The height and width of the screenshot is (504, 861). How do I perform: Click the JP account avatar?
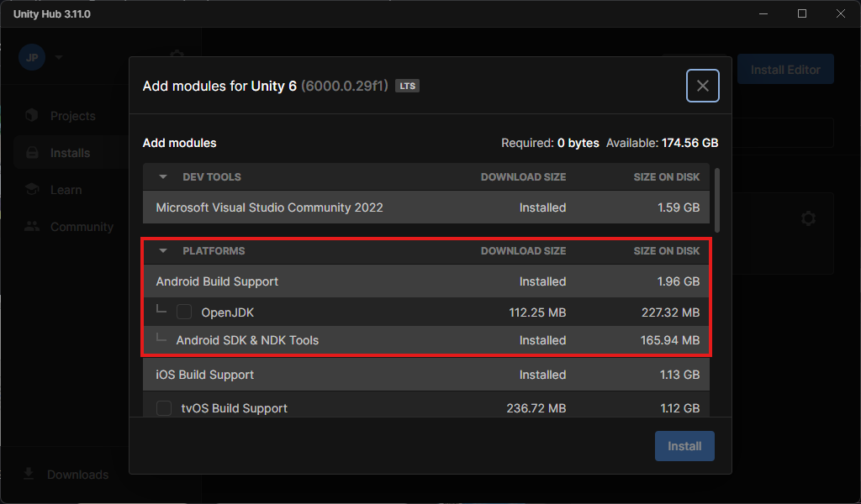[32, 57]
